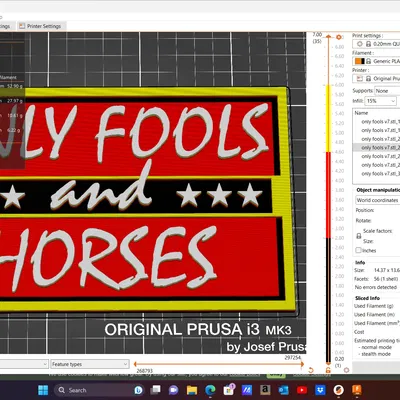Toggle the scale factors lock icon

point(359,236)
